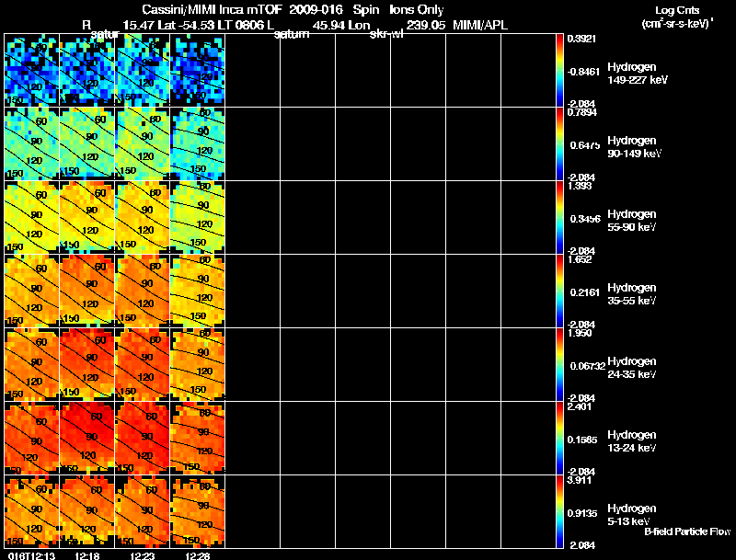Click the '12:18' time label

(x=86, y=555)
